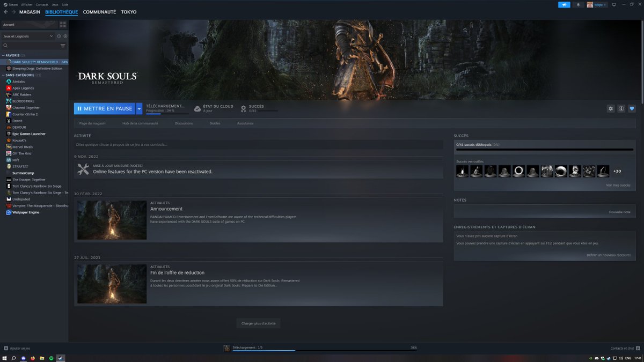This screenshot has height=362, width=644.
Task: Click the bottom download progress bar
Action: 324,350
